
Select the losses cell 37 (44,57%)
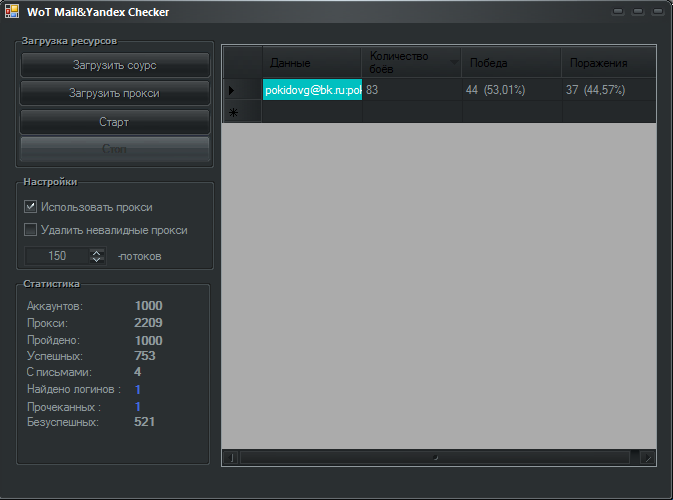coord(609,90)
